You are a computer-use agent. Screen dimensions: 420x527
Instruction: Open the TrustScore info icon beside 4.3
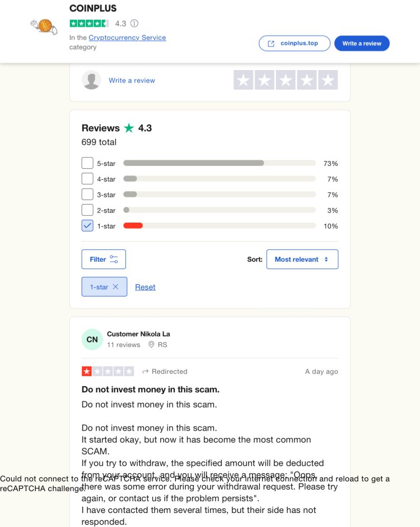(134, 24)
